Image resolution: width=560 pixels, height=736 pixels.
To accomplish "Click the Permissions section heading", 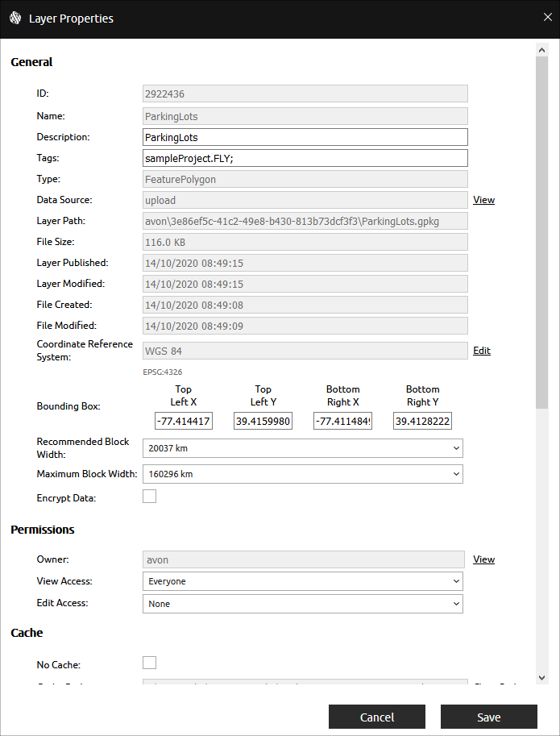I will tap(42, 530).
